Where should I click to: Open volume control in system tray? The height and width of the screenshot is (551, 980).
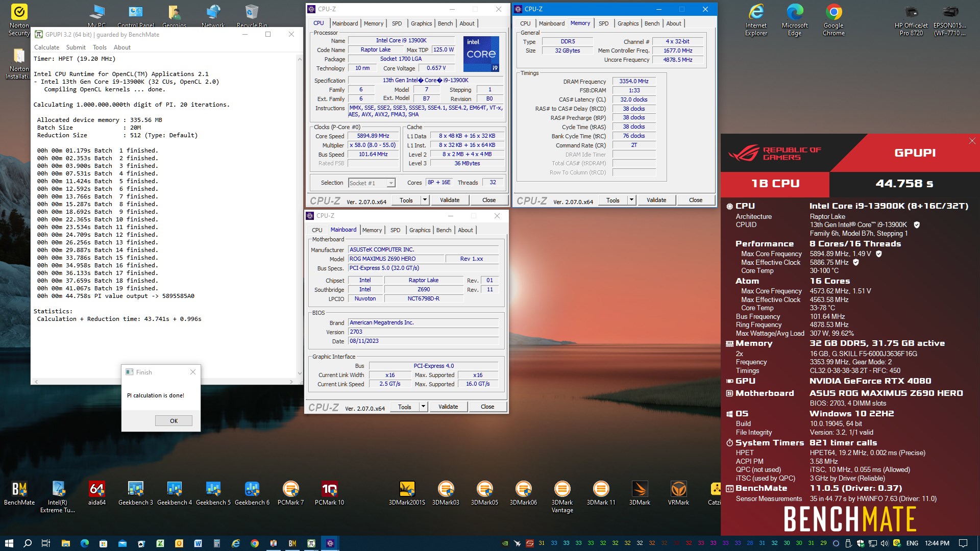tap(885, 543)
